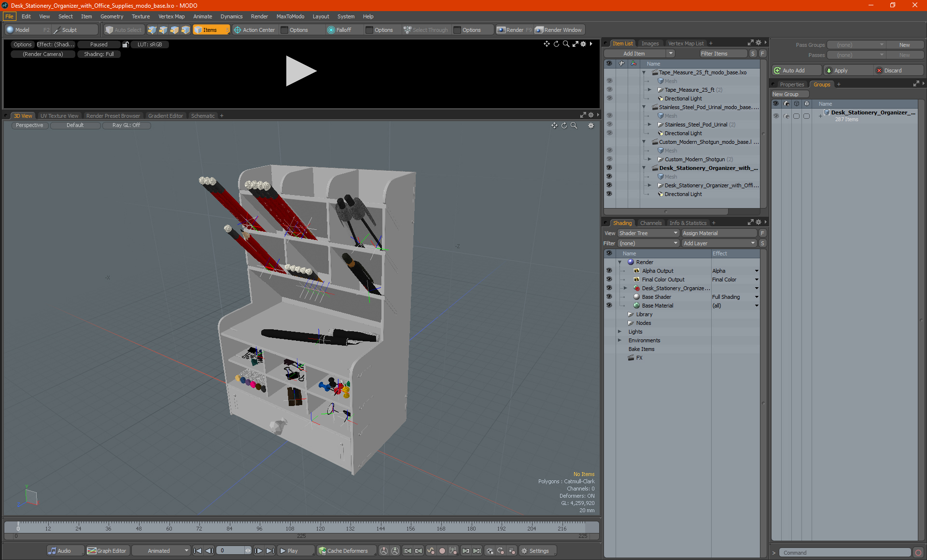This screenshot has height=560, width=927.
Task: Open 3D viewport settings gear
Action: click(591, 126)
